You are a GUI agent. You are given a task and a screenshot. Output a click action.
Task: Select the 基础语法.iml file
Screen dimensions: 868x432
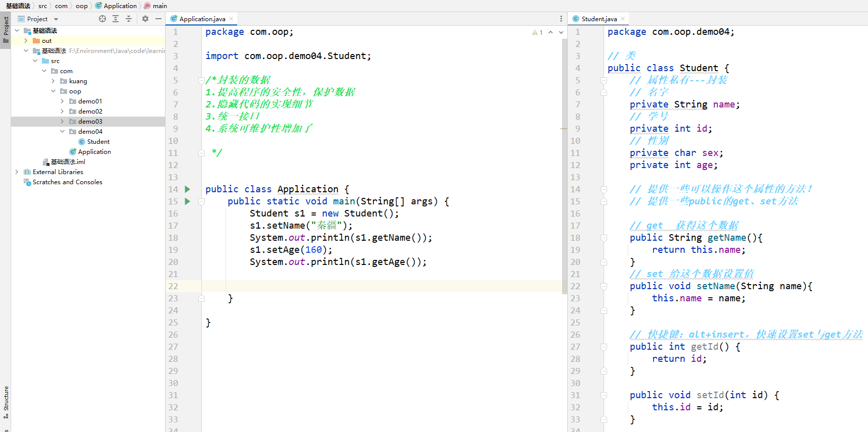[64, 162]
